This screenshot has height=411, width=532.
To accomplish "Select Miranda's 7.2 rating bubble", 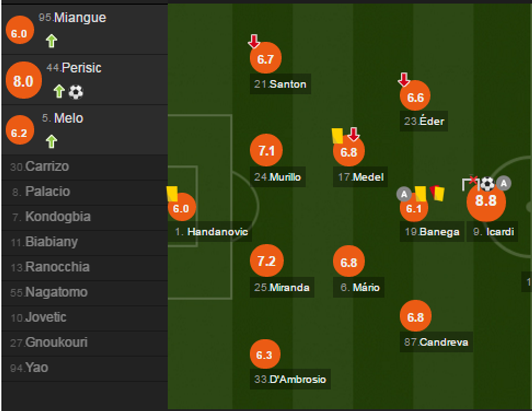I will tap(266, 261).
